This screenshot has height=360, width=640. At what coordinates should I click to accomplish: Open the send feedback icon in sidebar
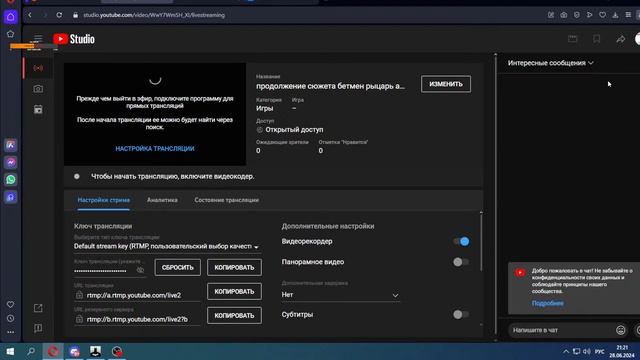pyautogui.click(x=38, y=328)
